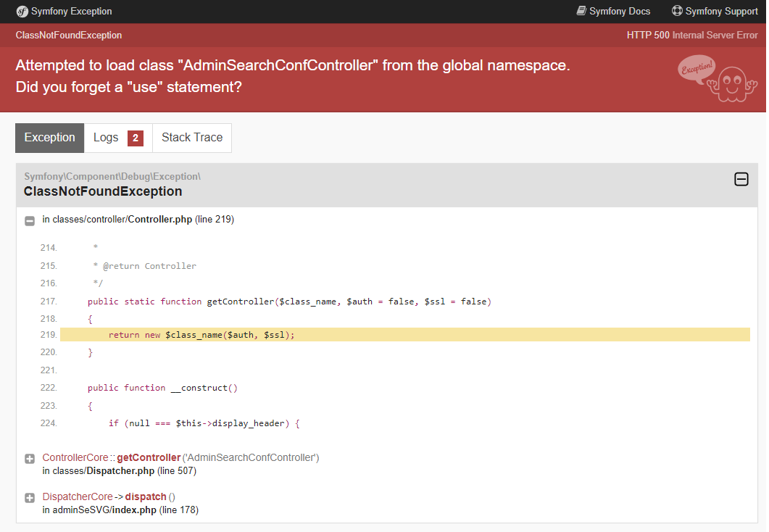The height and width of the screenshot is (532, 769).
Task: Click the Symfony\Component\Debug\Exception namespace text
Action: 112,176
